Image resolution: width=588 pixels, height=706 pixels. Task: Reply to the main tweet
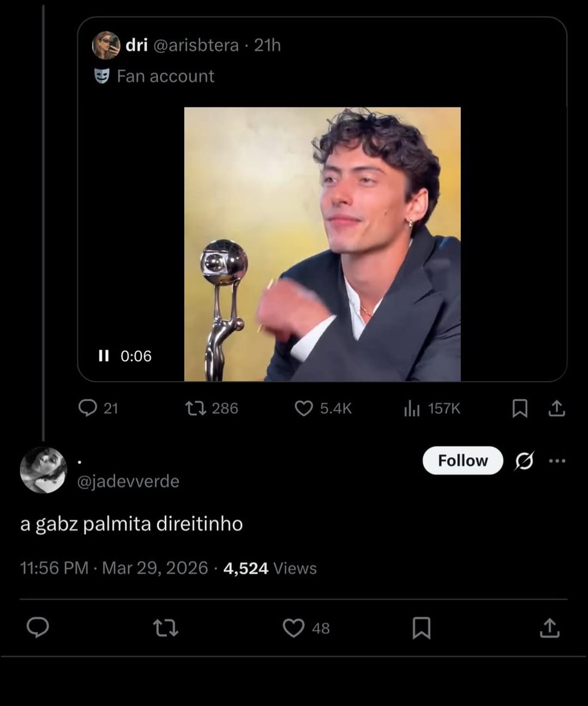(38, 628)
